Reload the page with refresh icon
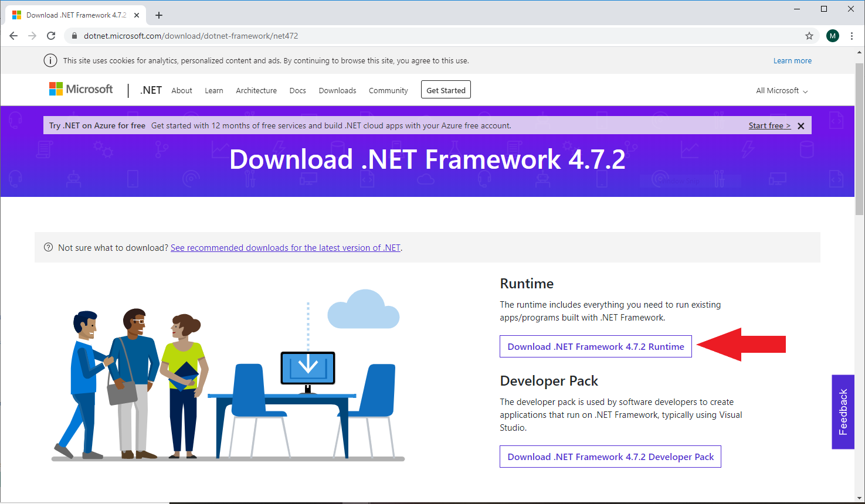 click(51, 36)
